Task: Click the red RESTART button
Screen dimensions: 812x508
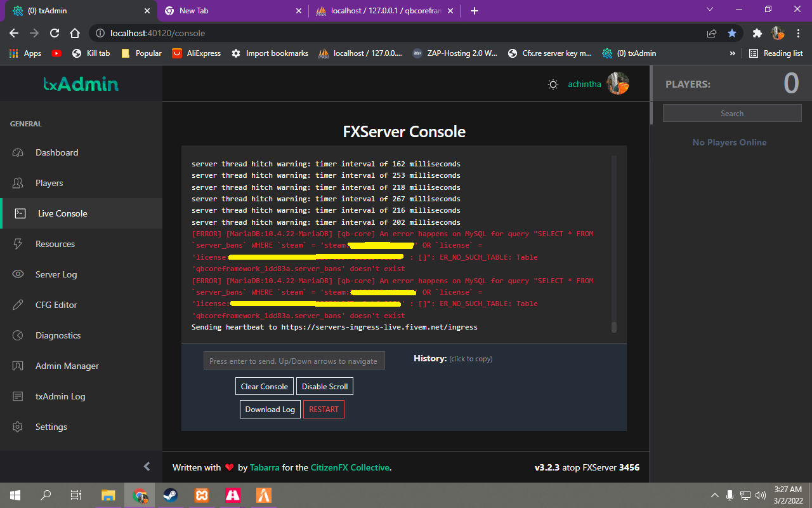Action: point(324,410)
